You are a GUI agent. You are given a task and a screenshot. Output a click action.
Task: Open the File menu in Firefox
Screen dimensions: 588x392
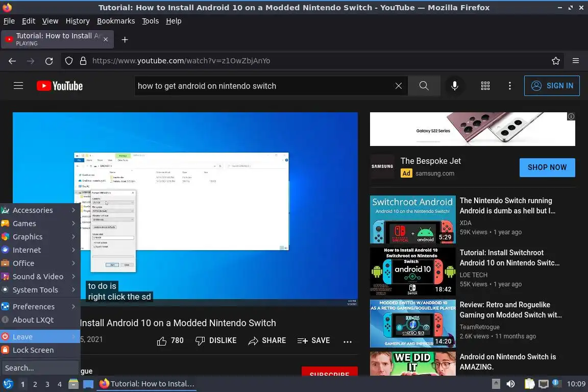9,21
